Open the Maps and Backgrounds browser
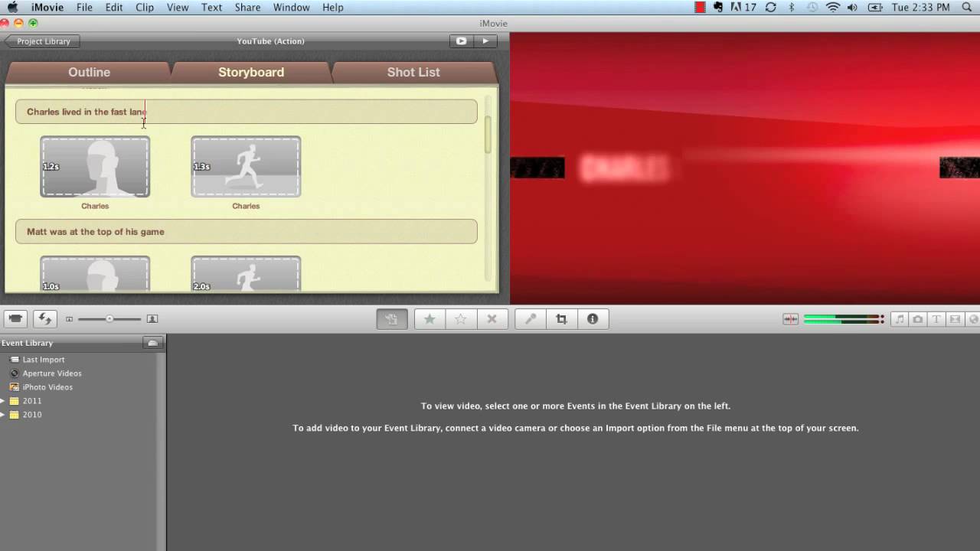The height and width of the screenshot is (551, 980). (x=972, y=319)
